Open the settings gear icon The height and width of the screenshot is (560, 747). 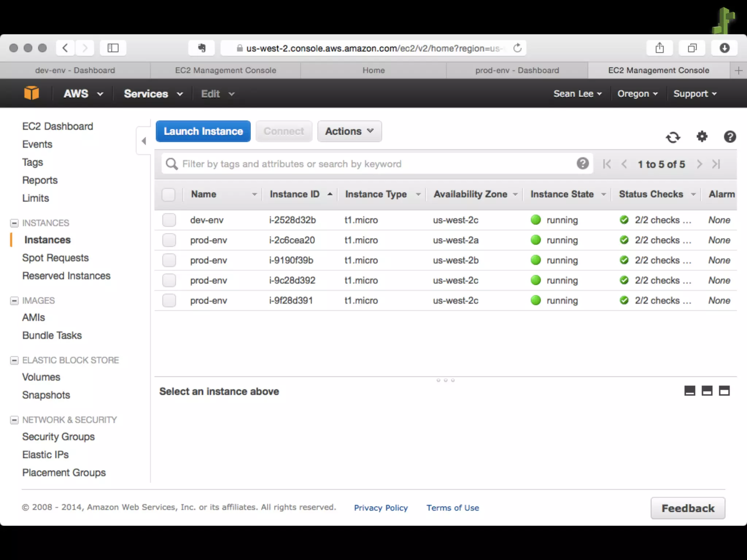[702, 137]
